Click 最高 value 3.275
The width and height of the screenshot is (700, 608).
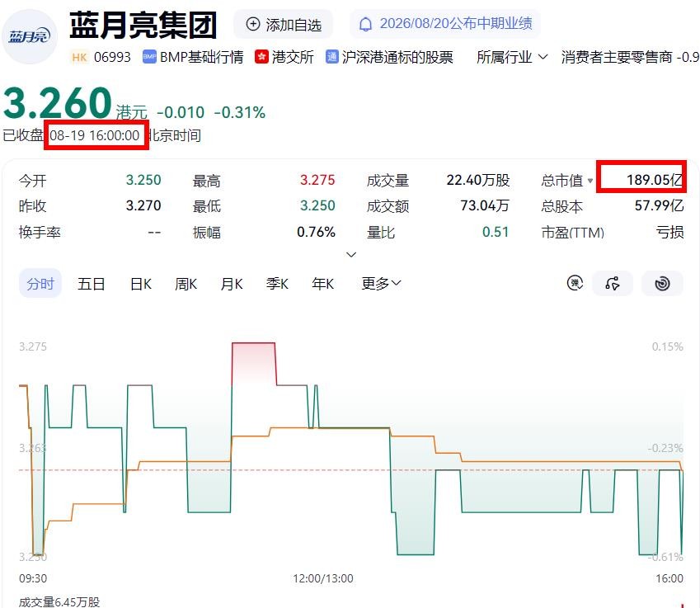317,180
